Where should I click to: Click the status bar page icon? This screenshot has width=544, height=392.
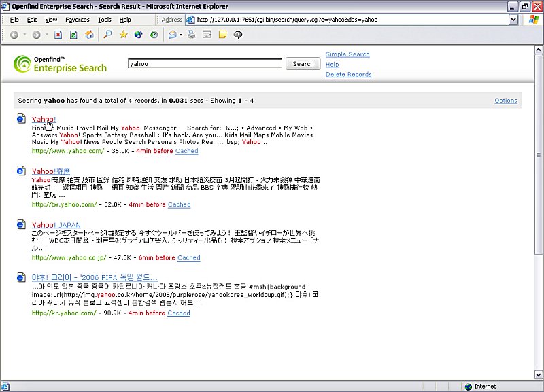pos(5,387)
